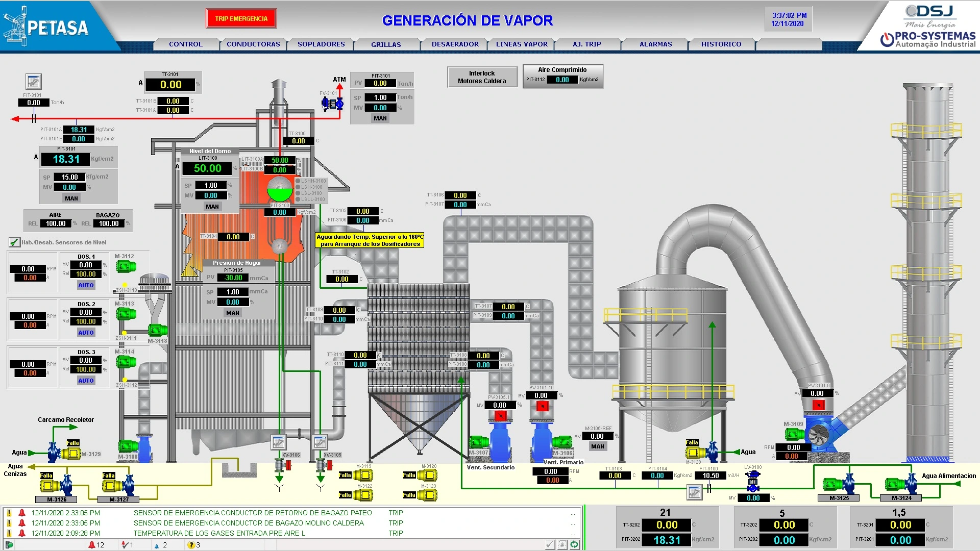Select AIRE REL value 100.00
980x551 pixels.
pos(56,223)
